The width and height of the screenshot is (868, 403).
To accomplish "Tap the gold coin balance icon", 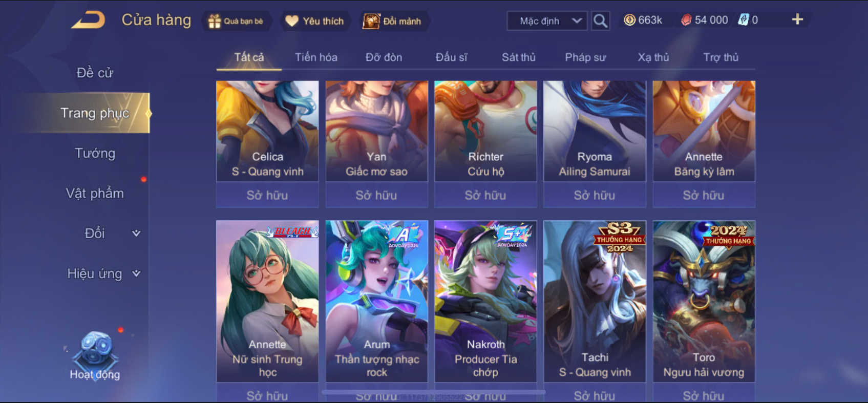I will (x=629, y=20).
